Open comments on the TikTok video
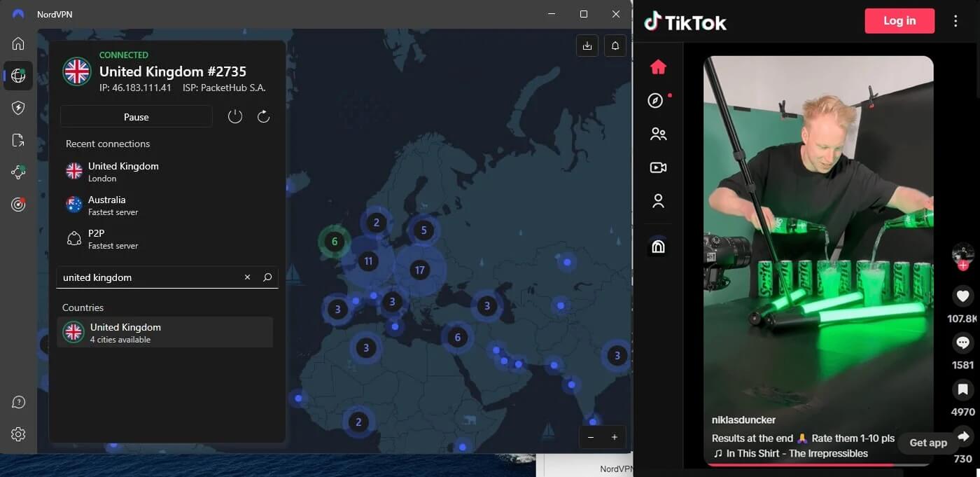 click(962, 343)
